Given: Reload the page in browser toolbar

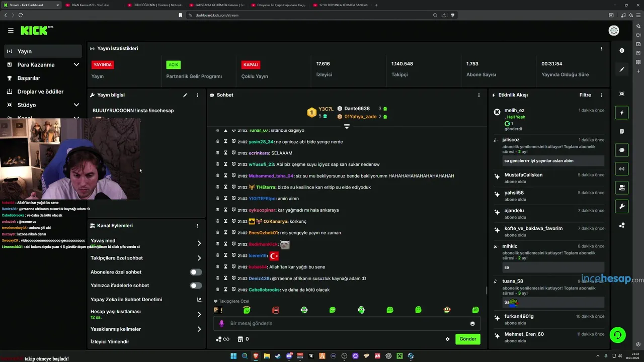Looking at the screenshot, I should (21, 15).
